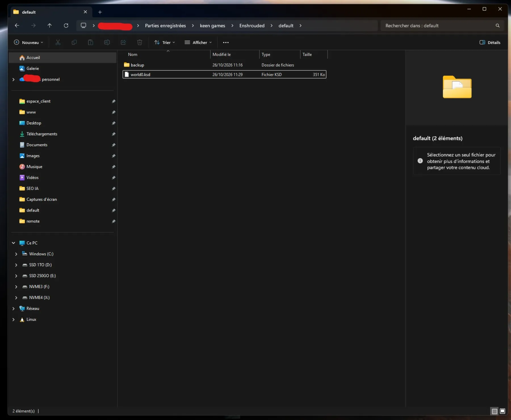Viewport: 511px width, 420px height.
Task: Click the Cut scissors icon
Action: [x=58, y=42]
